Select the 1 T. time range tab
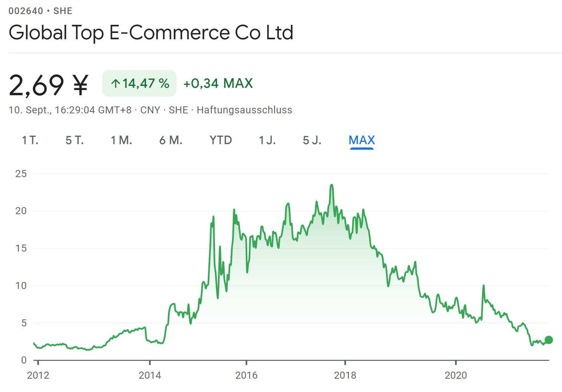 pyautogui.click(x=30, y=140)
